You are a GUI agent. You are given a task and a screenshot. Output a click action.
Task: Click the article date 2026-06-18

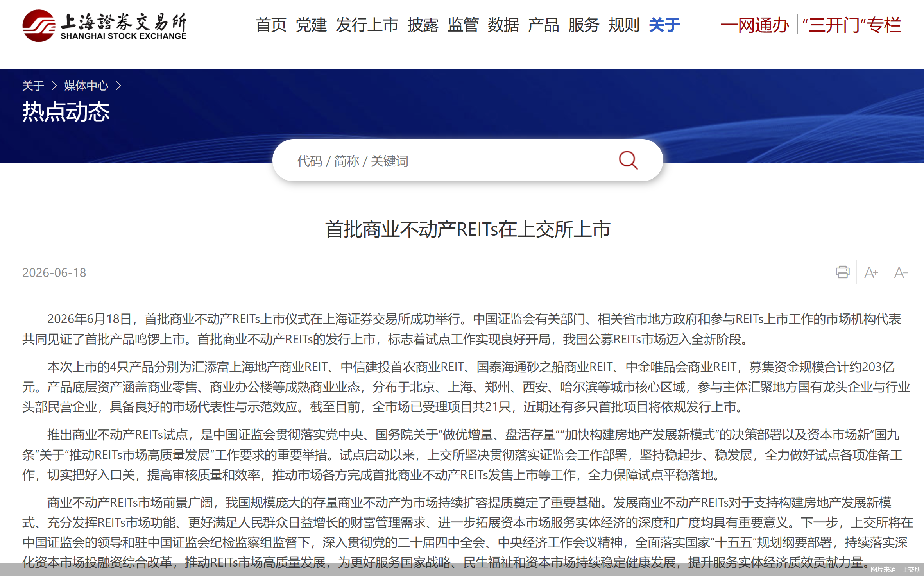54,272
